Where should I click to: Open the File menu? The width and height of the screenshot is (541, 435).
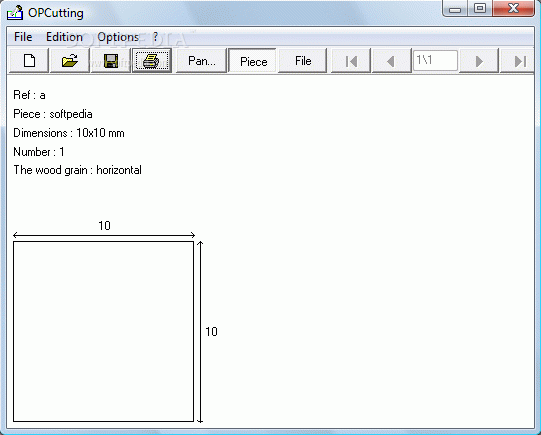(x=23, y=37)
